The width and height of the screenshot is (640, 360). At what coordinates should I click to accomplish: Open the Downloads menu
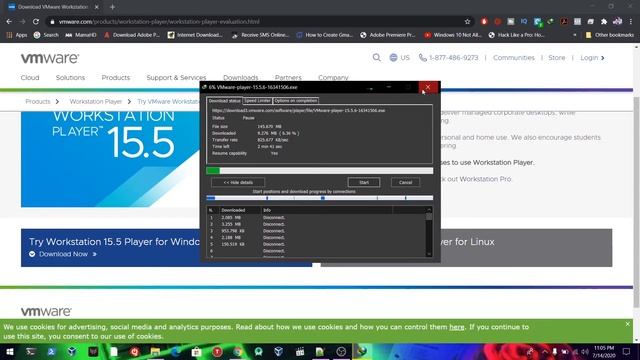240,78
